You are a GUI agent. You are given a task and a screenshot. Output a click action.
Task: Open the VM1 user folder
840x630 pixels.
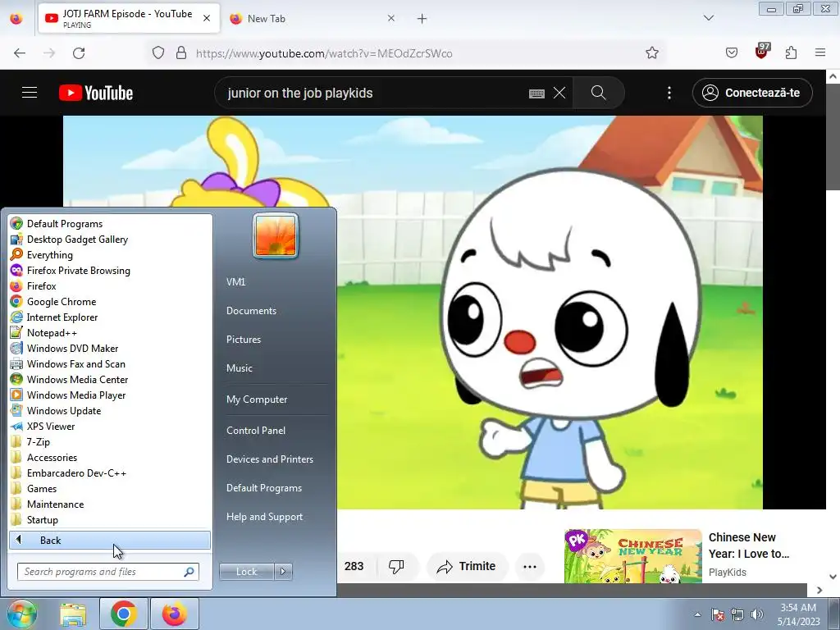coord(235,282)
